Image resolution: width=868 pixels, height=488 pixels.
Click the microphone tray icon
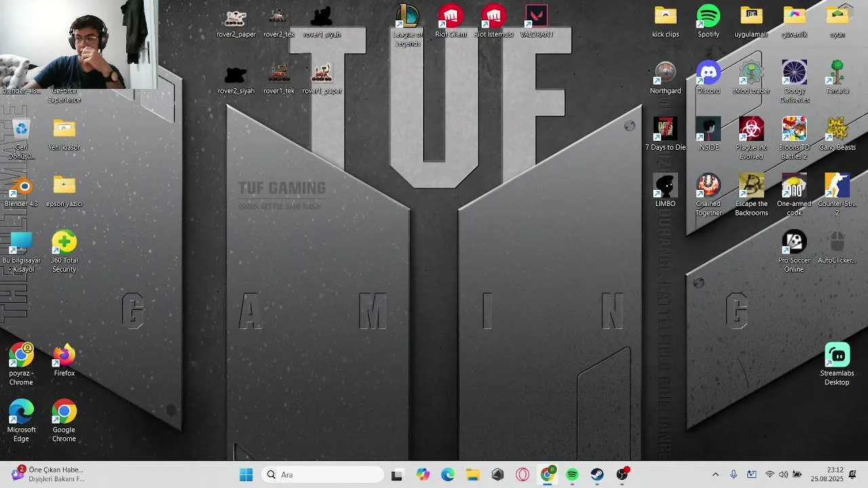coord(733,474)
